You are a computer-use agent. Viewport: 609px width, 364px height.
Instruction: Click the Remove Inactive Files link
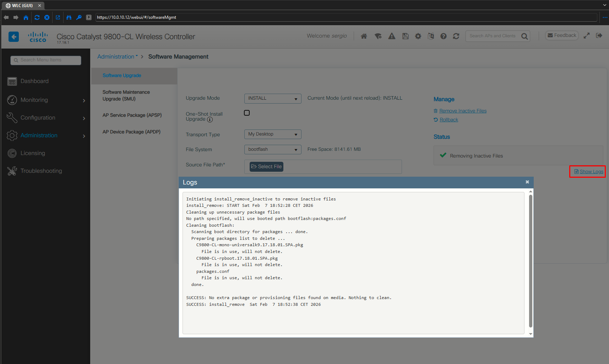tap(463, 111)
